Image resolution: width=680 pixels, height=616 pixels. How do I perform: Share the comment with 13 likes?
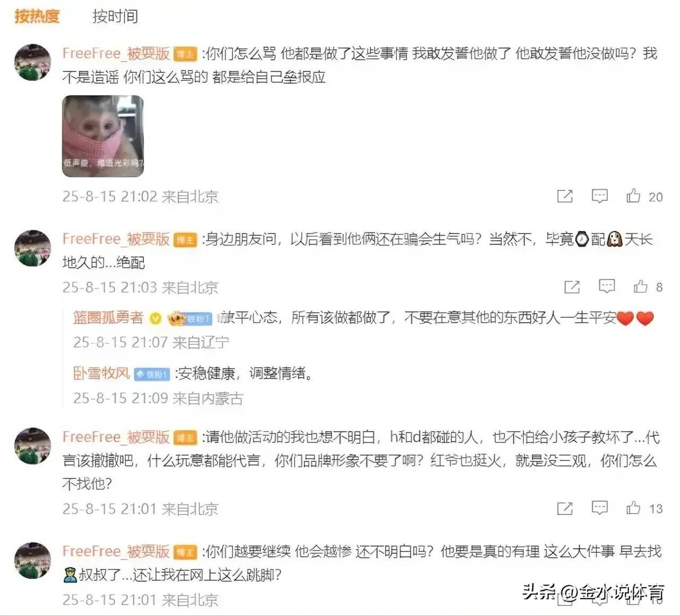565,509
